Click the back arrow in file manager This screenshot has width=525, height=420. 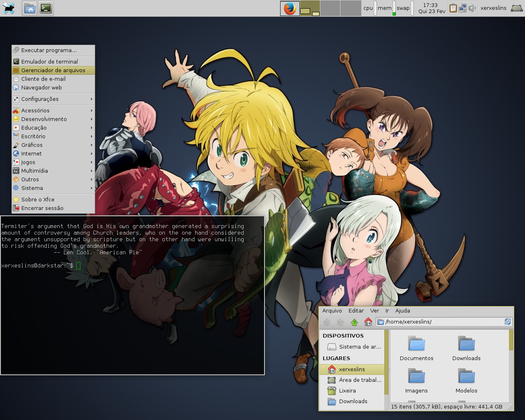[x=326, y=322]
